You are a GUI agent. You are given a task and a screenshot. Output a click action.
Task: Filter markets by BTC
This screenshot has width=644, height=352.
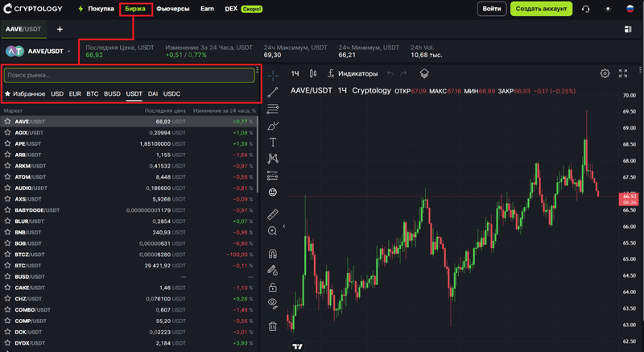(93, 93)
